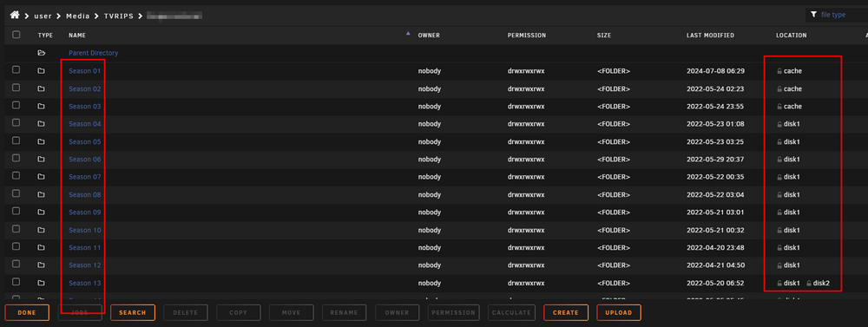Go to the home root icon
The width and height of the screenshot is (868, 327).
15,15
